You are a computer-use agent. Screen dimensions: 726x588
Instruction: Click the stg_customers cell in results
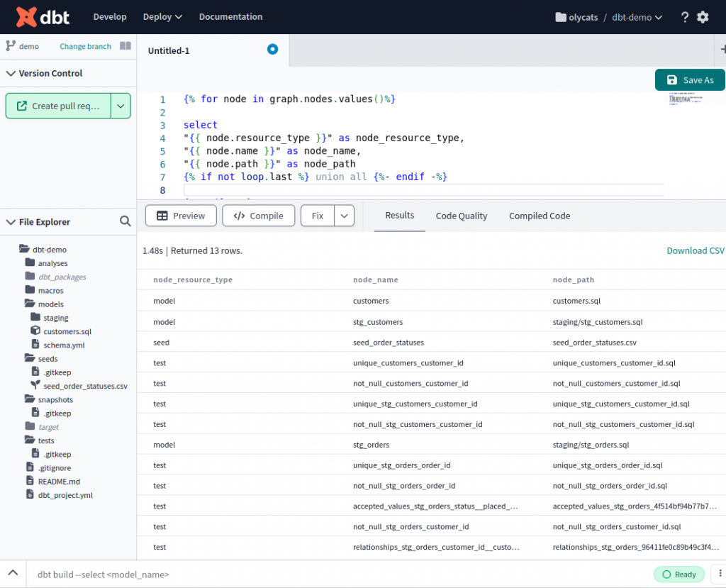tap(378, 322)
